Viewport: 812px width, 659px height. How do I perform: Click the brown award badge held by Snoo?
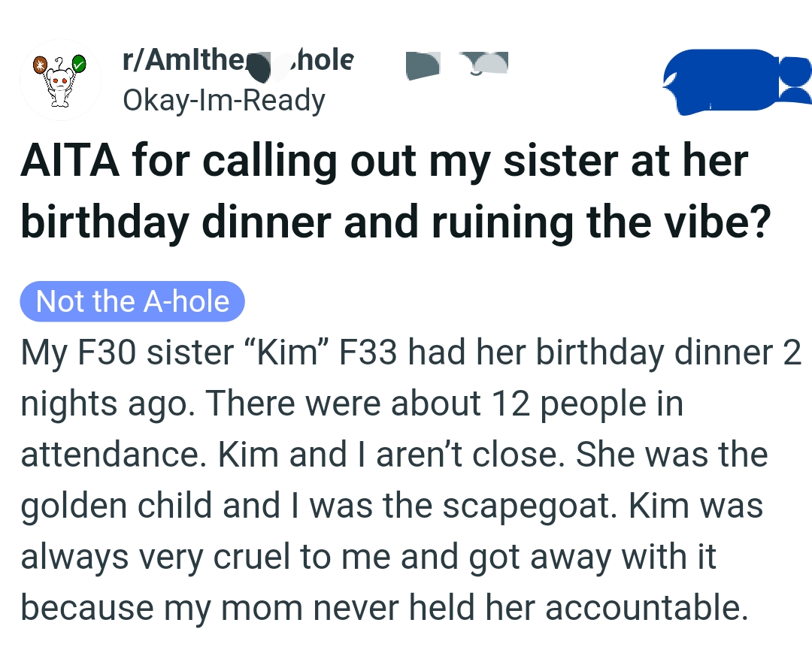point(42,65)
